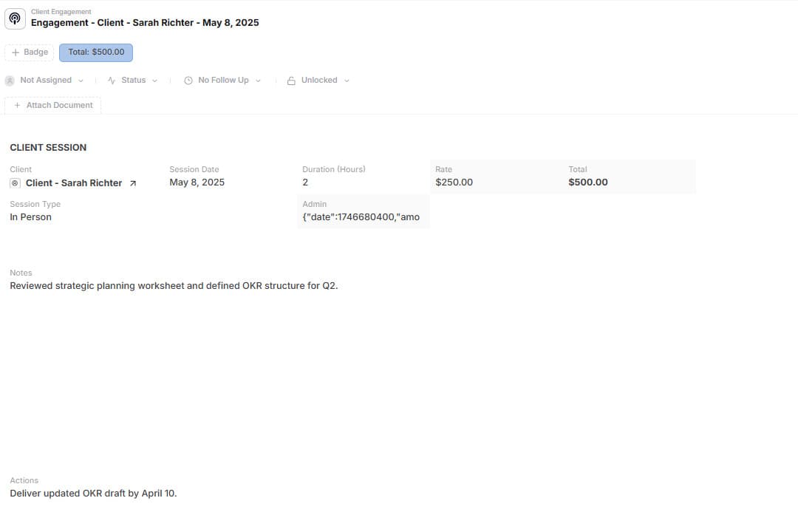This screenshot has height=532, width=798.
Task: Click the No Follow Up label
Action: 223,80
